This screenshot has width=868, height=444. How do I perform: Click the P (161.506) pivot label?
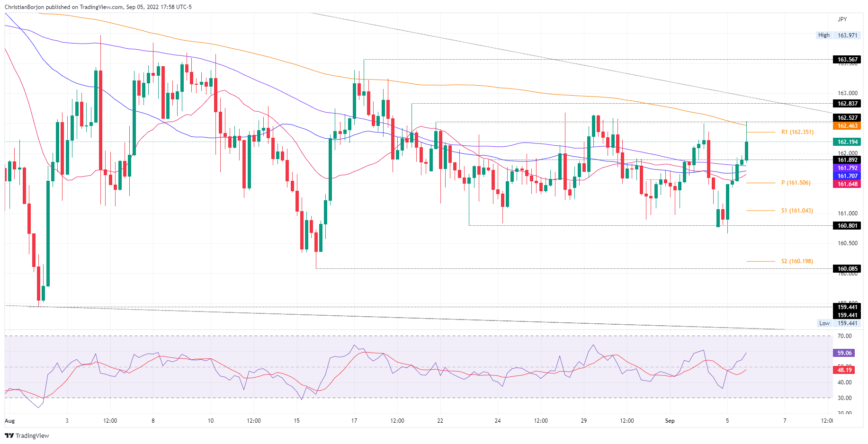796,183
